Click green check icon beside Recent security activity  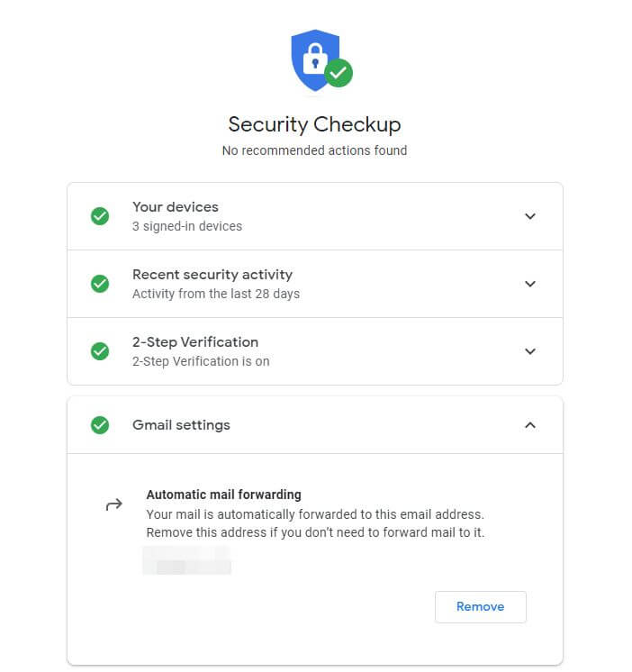pos(100,284)
